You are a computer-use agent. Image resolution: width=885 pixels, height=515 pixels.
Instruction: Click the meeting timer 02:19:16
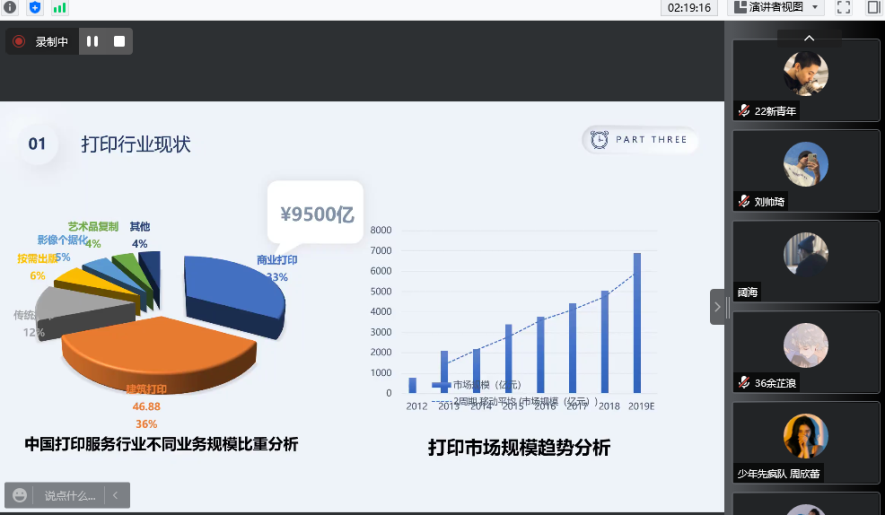[x=689, y=8]
